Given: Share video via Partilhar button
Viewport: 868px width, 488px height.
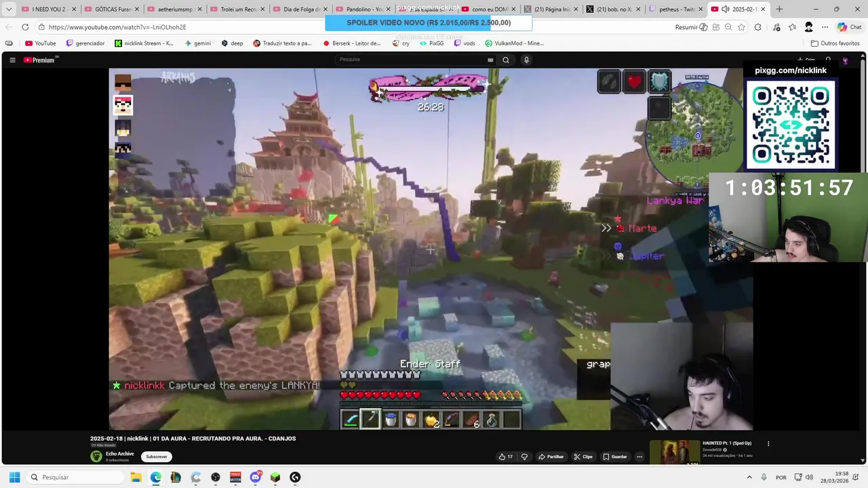Looking at the screenshot, I should click(551, 457).
